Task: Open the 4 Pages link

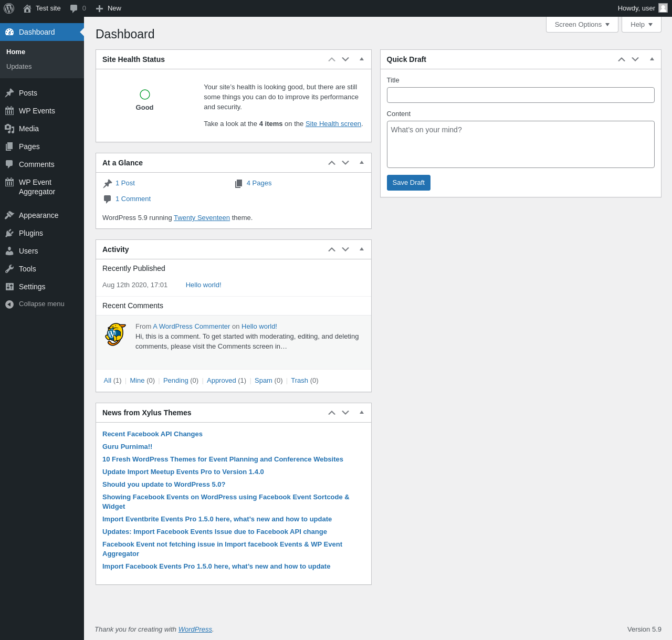Action: click(259, 183)
